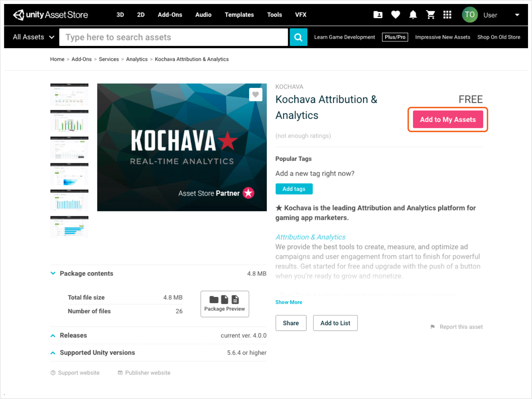
Task: Open the Add-Ons menu
Action: (170, 15)
